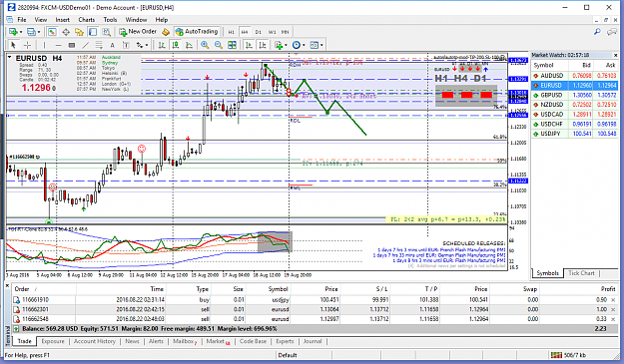The image size is (624, 364).
Task: Click the chart templates icon
Action: pos(313,45)
